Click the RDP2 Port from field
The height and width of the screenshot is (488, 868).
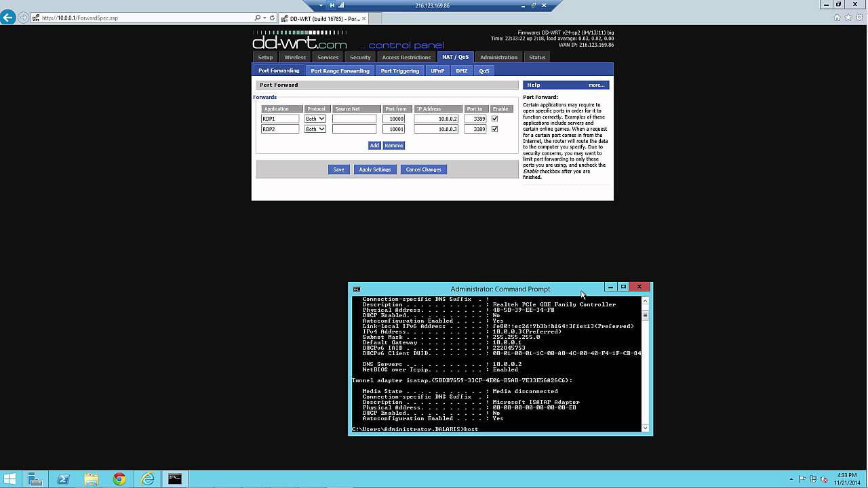(394, 129)
